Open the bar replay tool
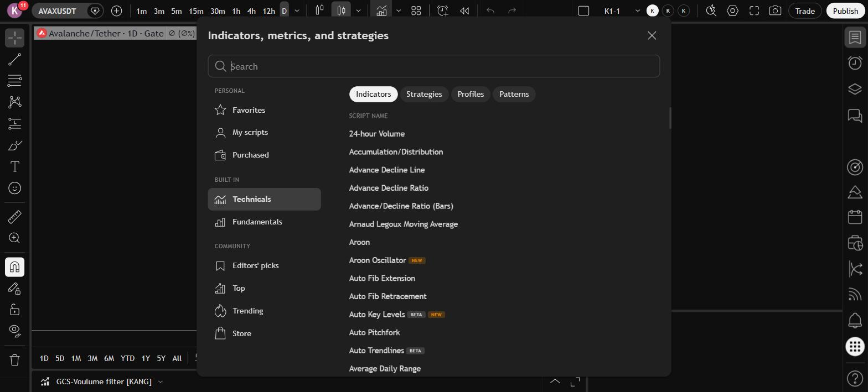The image size is (868, 392). pyautogui.click(x=464, y=11)
